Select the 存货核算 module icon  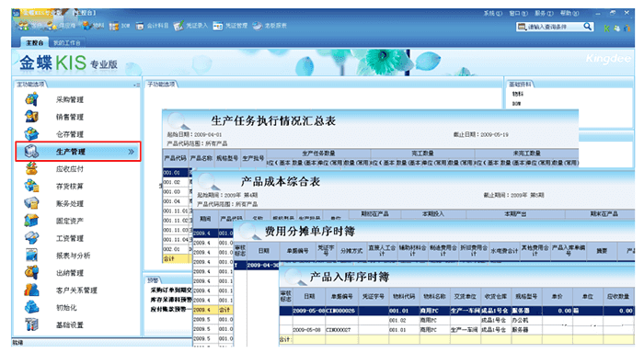(31, 186)
